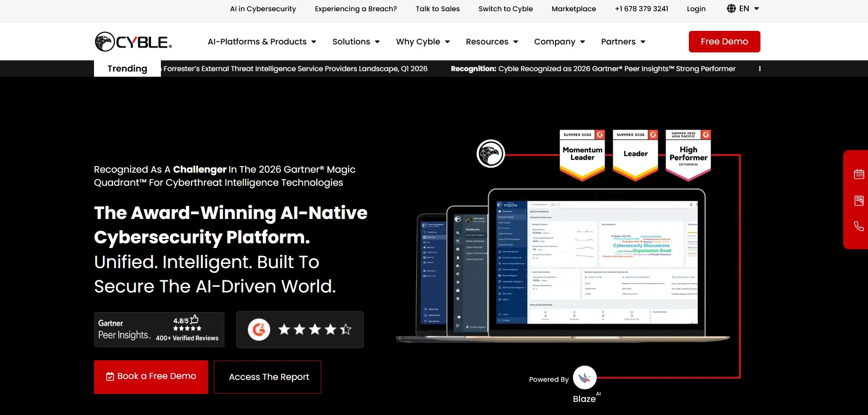Expand the Partners dropdown
Viewport: 868px width, 415px height.
coord(623,42)
